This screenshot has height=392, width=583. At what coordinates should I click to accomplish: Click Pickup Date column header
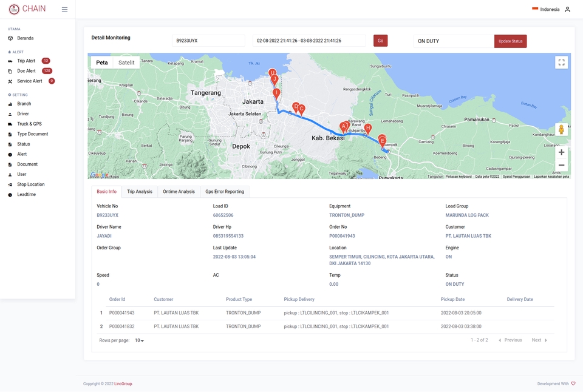[452, 300]
